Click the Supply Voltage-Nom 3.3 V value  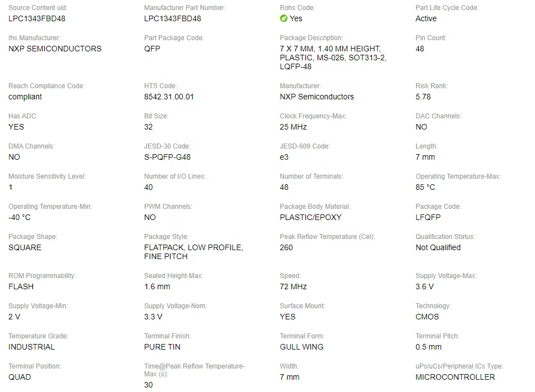[153, 317]
